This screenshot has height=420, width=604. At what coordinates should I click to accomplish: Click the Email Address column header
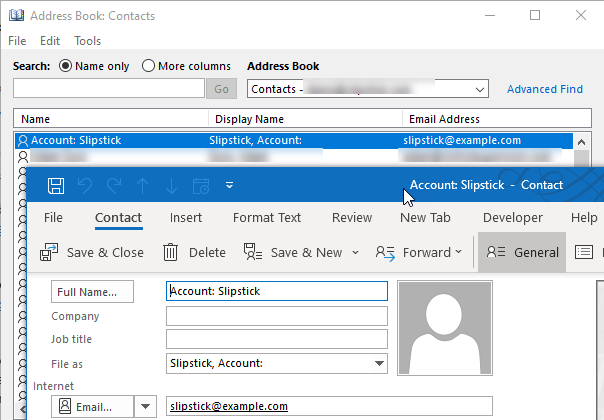click(x=497, y=119)
